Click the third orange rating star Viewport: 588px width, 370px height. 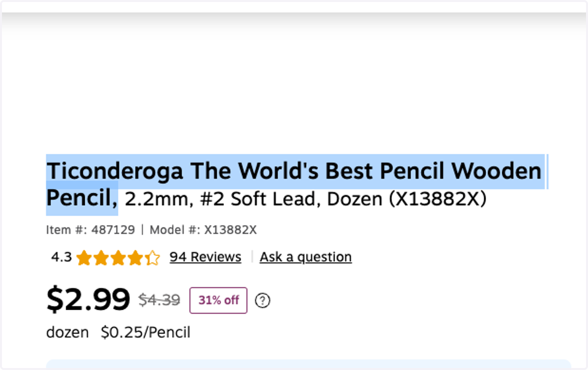[118, 258]
